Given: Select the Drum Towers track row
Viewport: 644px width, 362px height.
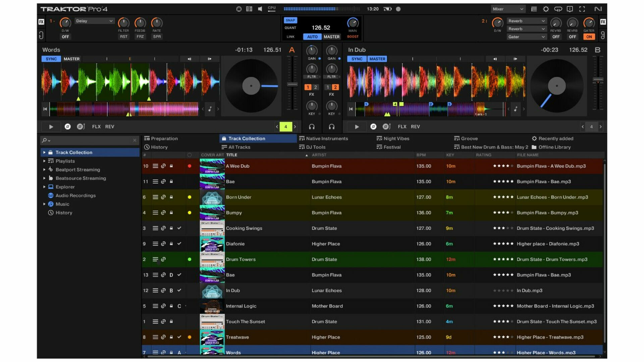Looking at the screenshot, I should tap(372, 259).
